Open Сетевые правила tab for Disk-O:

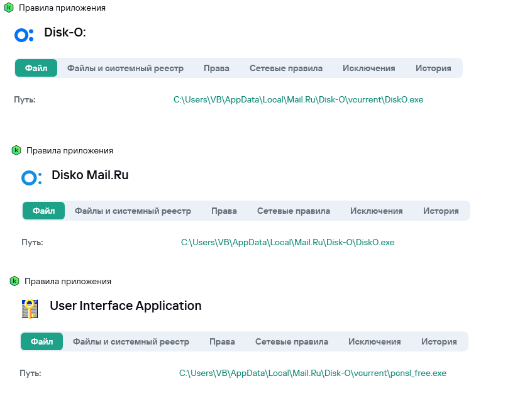285,69
